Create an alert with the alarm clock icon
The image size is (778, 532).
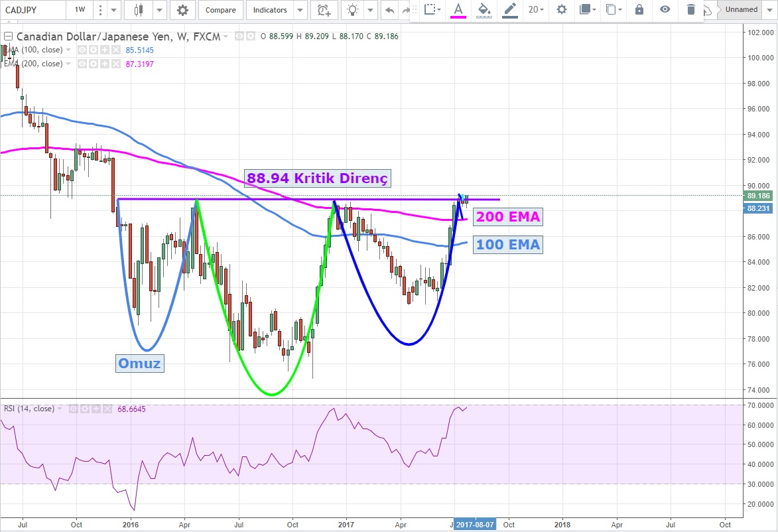click(x=323, y=10)
